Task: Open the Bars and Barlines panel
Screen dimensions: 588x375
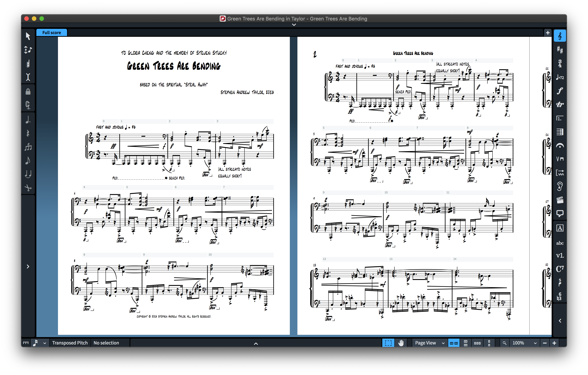Action: coord(560,132)
